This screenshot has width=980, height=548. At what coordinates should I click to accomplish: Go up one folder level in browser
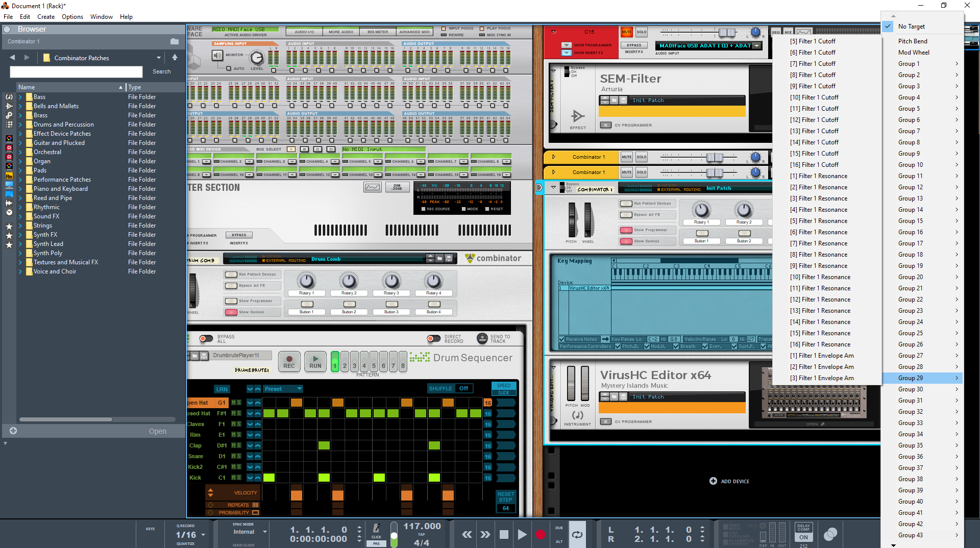tap(175, 58)
